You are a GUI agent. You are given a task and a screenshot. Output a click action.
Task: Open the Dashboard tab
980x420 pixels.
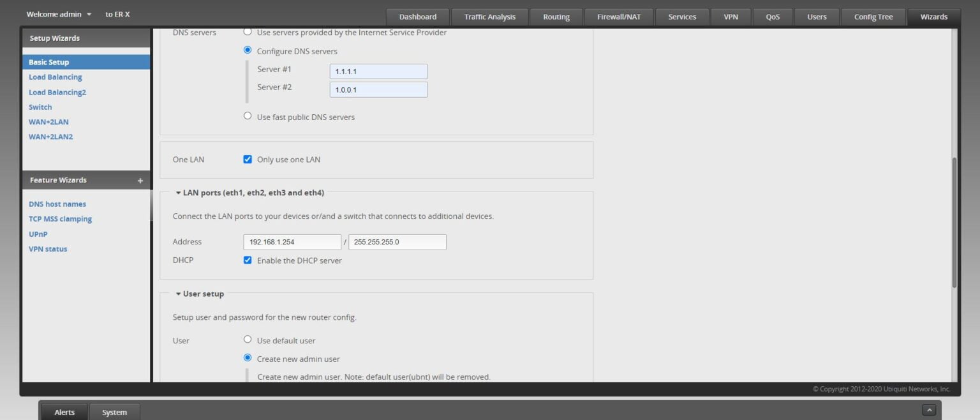pyautogui.click(x=417, y=17)
